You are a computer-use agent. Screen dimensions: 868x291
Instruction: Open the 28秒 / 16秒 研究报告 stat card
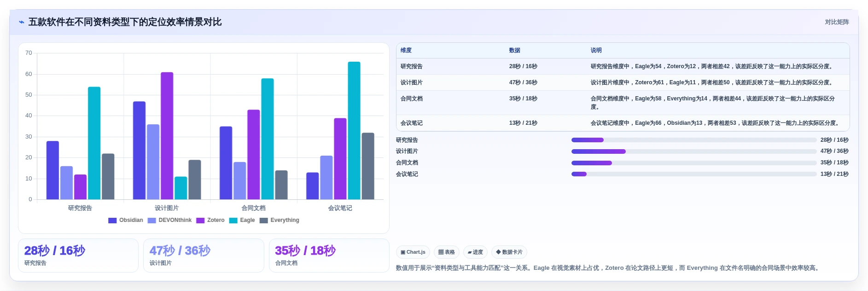[x=78, y=256]
